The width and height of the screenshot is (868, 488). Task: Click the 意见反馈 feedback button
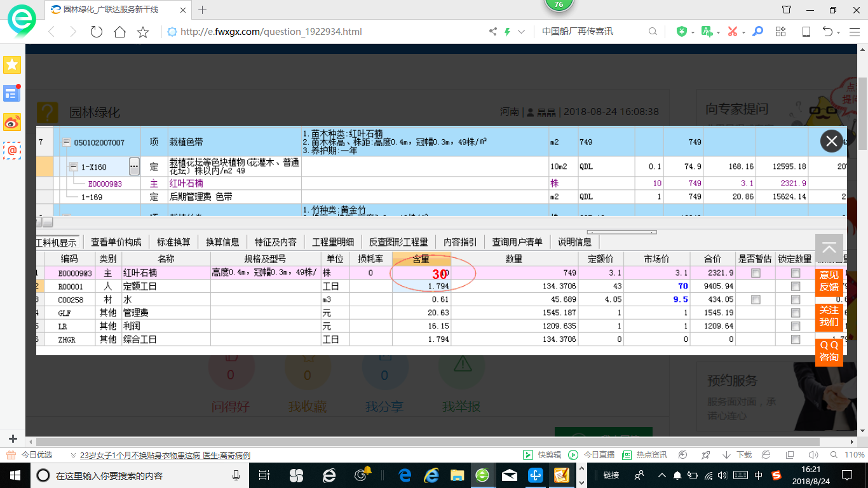829,281
